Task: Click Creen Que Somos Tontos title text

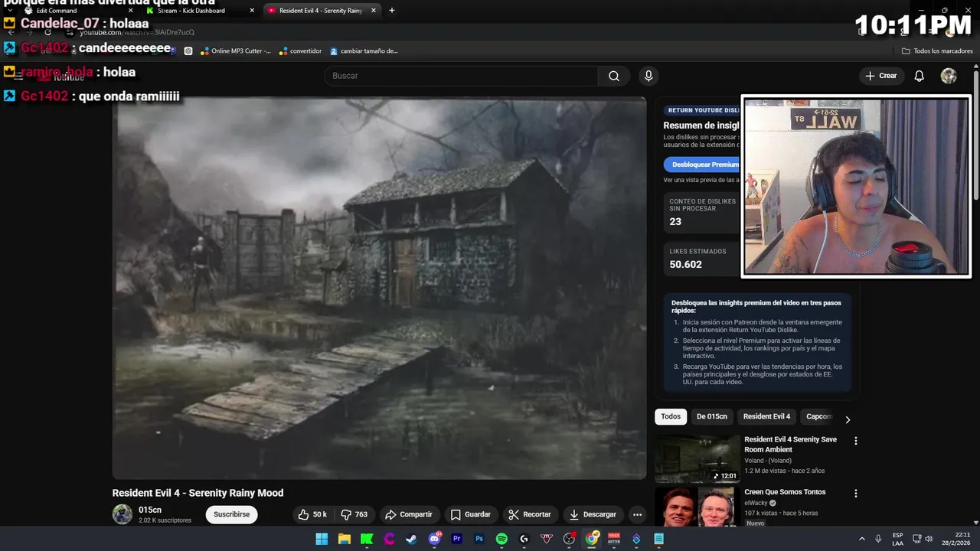Action: (785, 492)
